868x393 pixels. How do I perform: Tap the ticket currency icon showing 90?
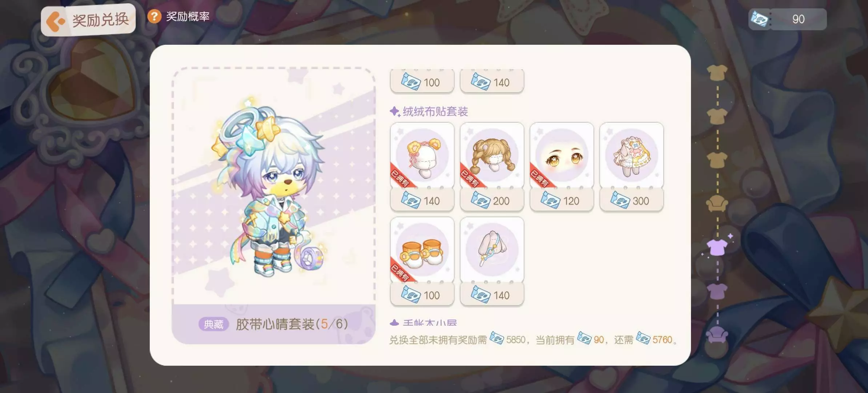pos(760,19)
